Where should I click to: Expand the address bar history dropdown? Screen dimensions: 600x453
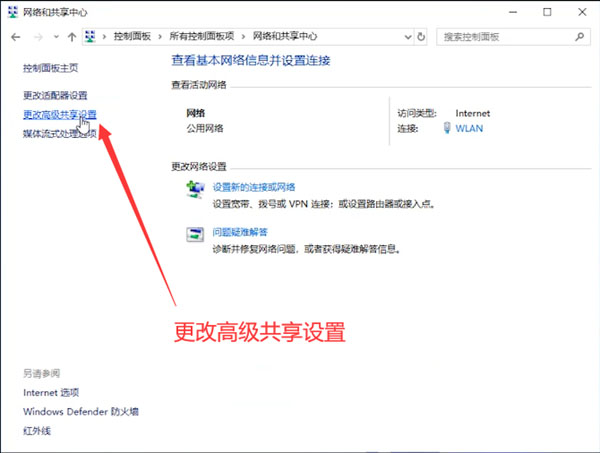[405, 36]
